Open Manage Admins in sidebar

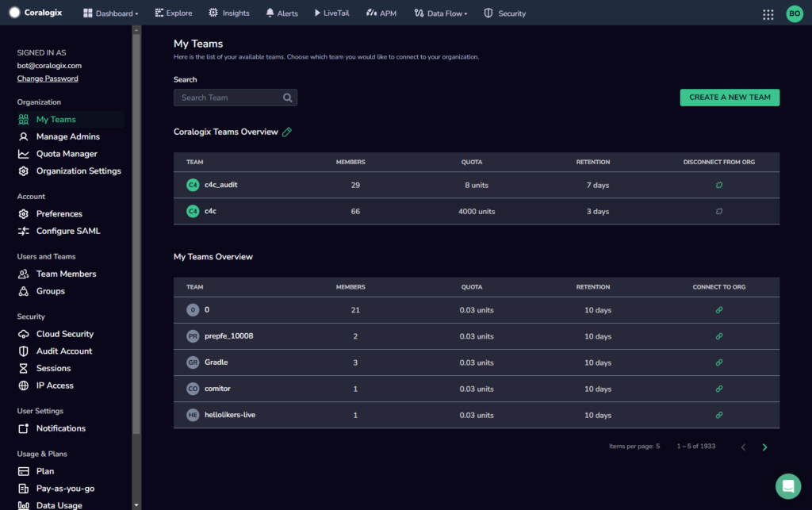[59, 136]
